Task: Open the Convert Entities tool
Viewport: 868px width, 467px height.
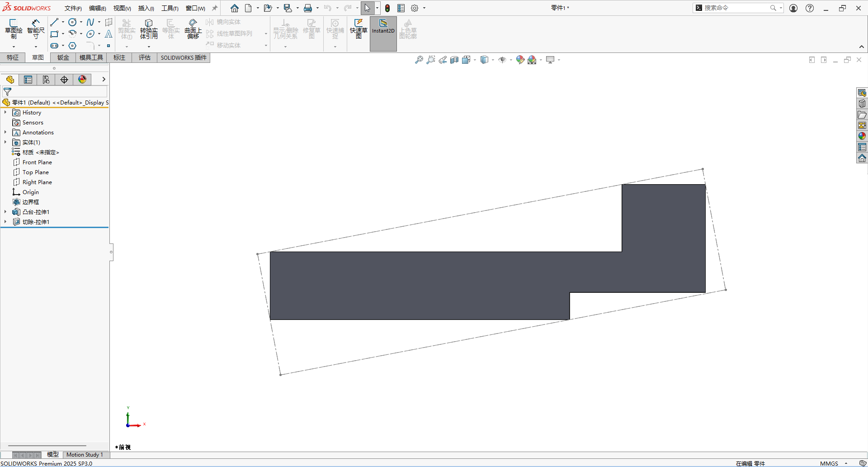Action: 149,29
